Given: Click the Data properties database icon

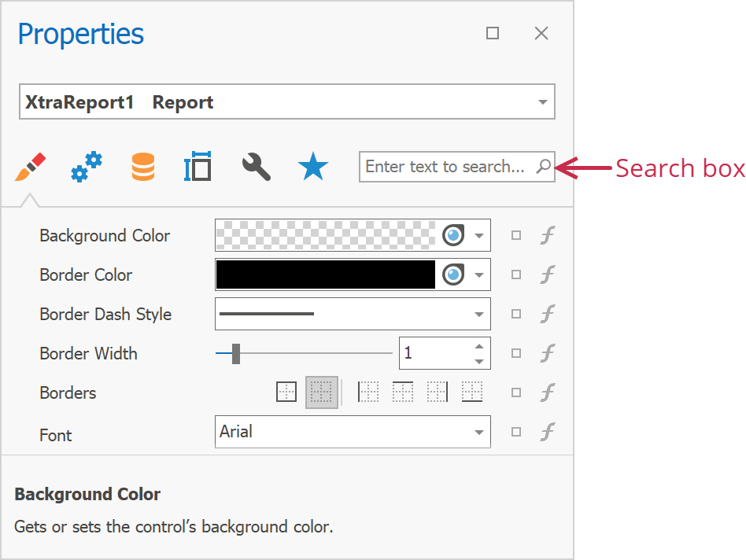Looking at the screenshot, I should (x=142, y=167).
